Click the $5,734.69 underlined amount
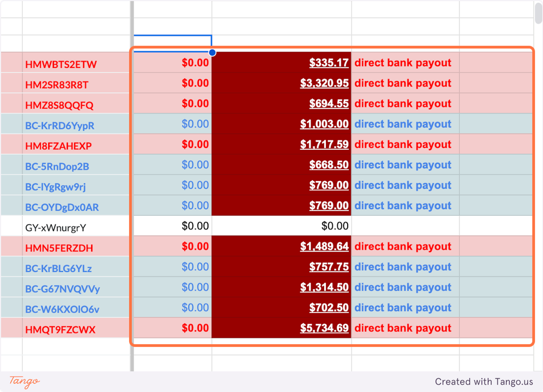Image resolution: width=543 pixels, height=392 pixels. (324, 328)
